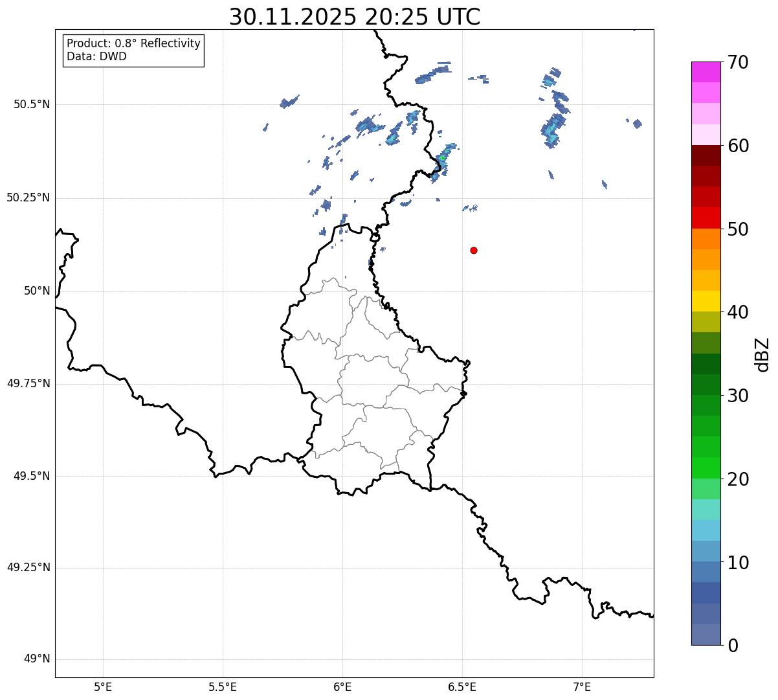Click the dark maroon colorbar swatch below 60
Image resolution: width=778 pixels, height=700 pixels.
point(706,155)
